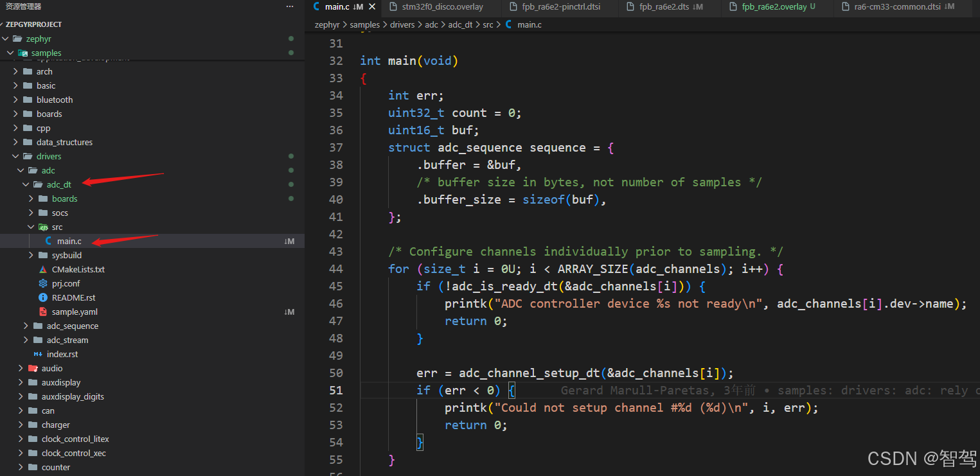Click the 资源管理器 explorer panel title
This screenshot has width=980, height=476.
24,6
